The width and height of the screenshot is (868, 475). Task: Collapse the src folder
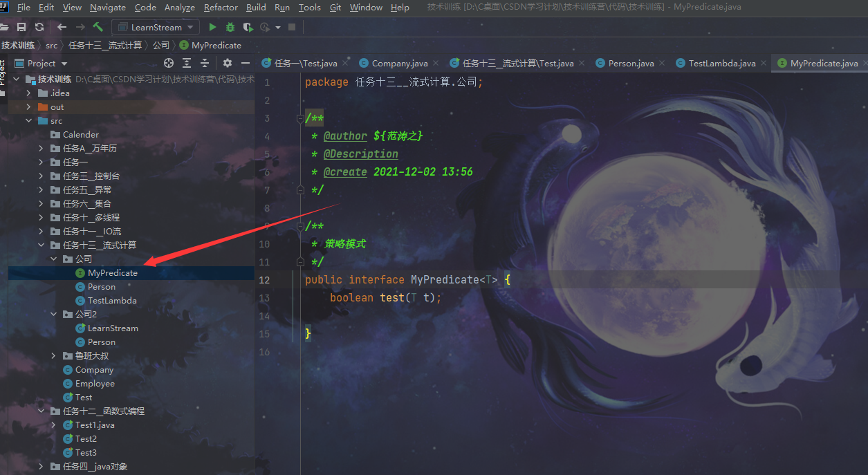(x=28, y=121)
